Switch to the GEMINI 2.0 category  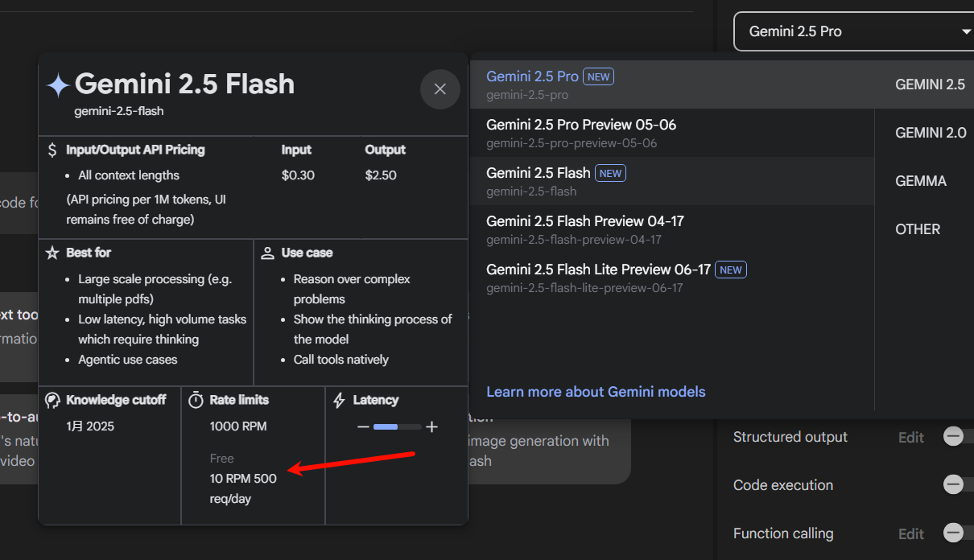click(931, 133)
